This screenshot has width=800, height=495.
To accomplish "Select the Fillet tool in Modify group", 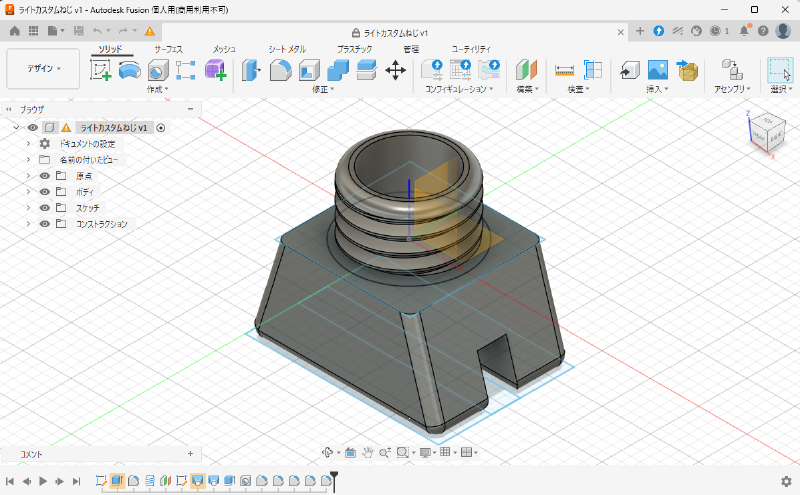I will (x=280, y=70).
